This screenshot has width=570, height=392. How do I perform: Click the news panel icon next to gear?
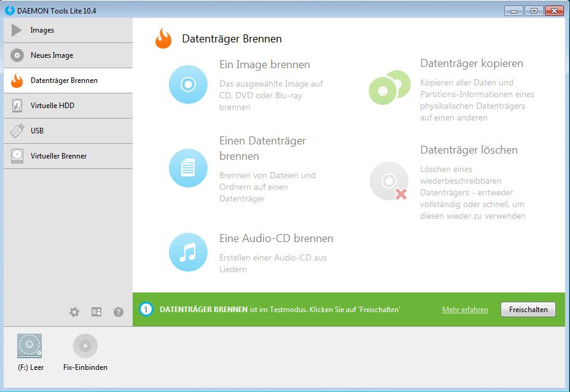(x=96, y=312)
